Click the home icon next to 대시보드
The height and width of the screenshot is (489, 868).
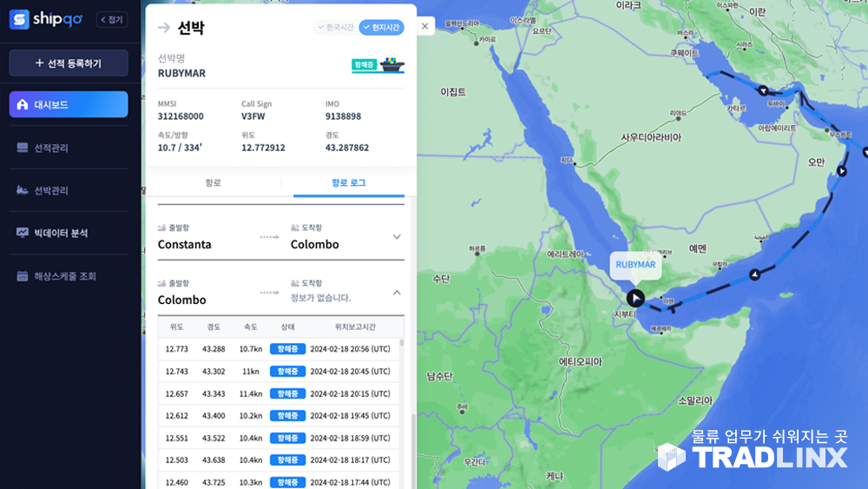pos(23,104)
